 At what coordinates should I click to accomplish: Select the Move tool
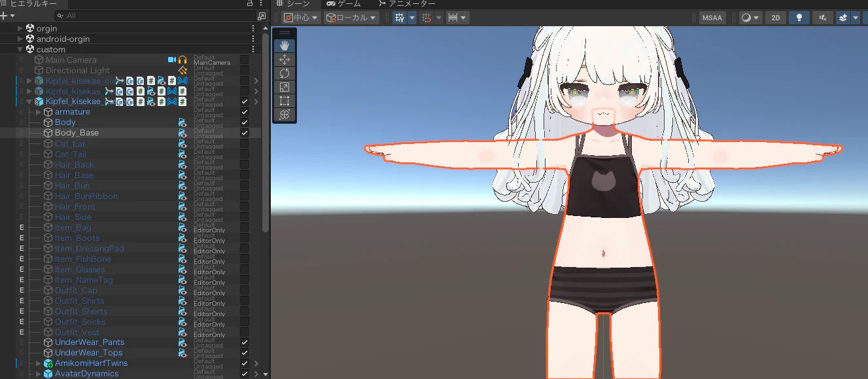tap(284, 60)
